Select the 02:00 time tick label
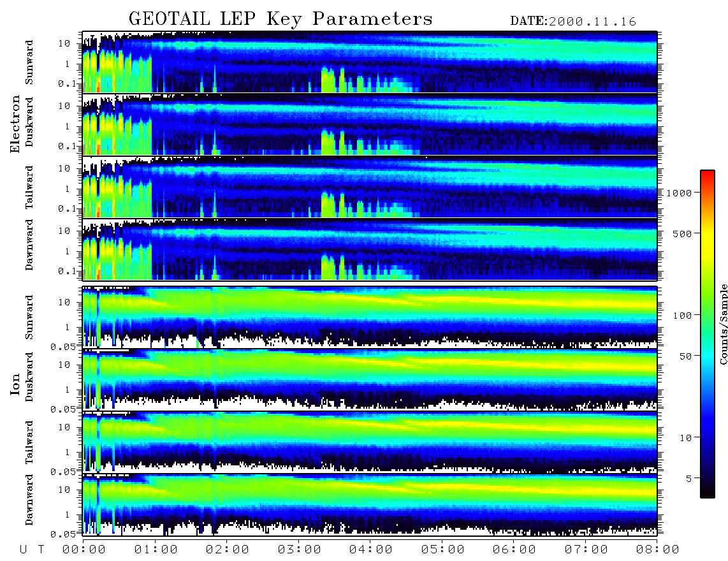 pos(228,550)
